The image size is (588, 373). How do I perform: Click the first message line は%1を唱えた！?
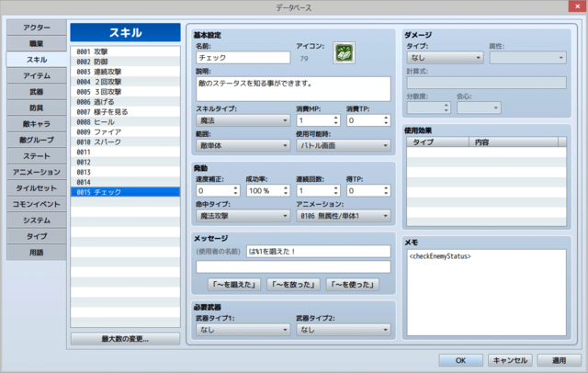(319, 252)
